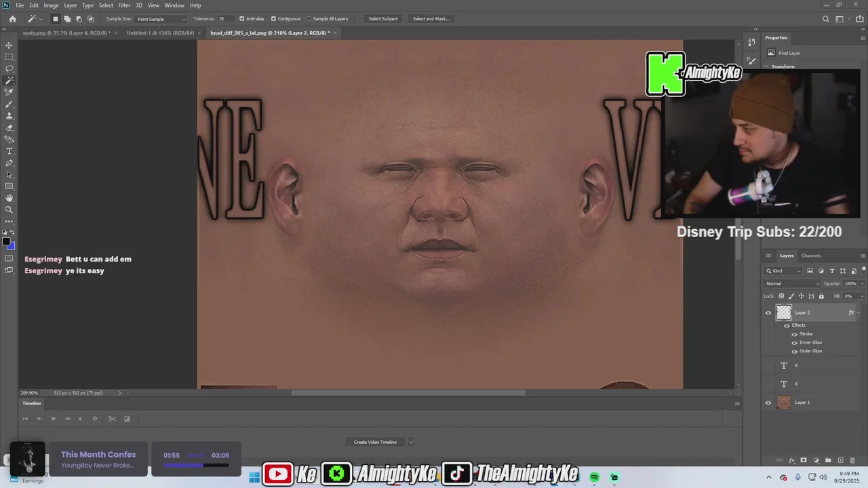Open the Select menu

(x=106, y=5)
